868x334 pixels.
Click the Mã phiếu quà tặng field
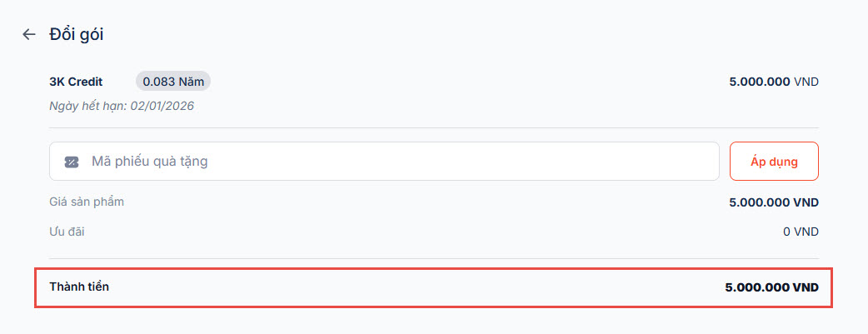tap(392, 162)
